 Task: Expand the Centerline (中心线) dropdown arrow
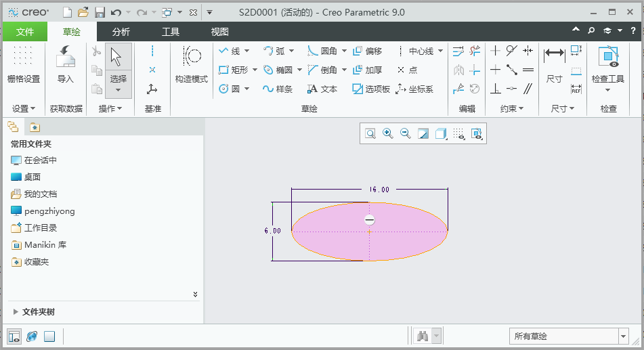click(440, 51)
